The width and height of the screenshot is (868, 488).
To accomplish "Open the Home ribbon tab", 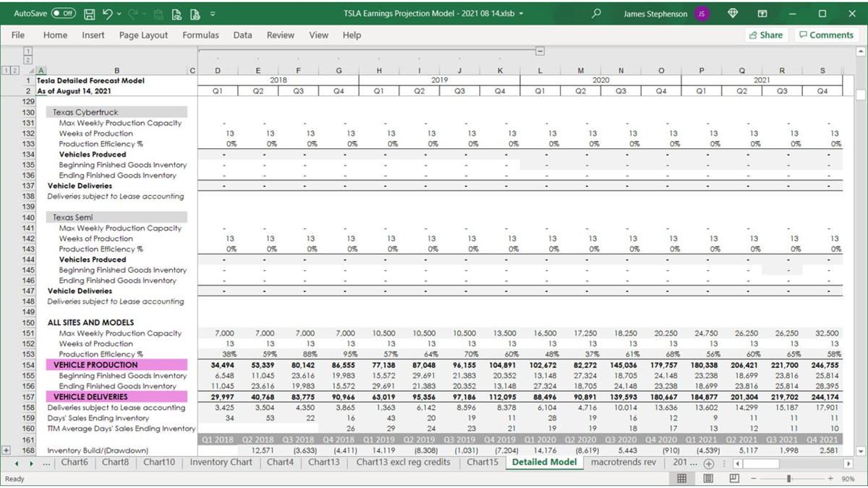I will coord(55,35).
